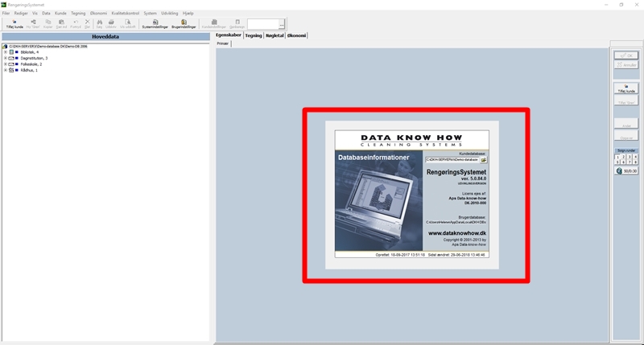This screenshot has height=345, width=644.
Task: Click the browse folder icon beside Kundedatabase
Action: coord(484,159)
